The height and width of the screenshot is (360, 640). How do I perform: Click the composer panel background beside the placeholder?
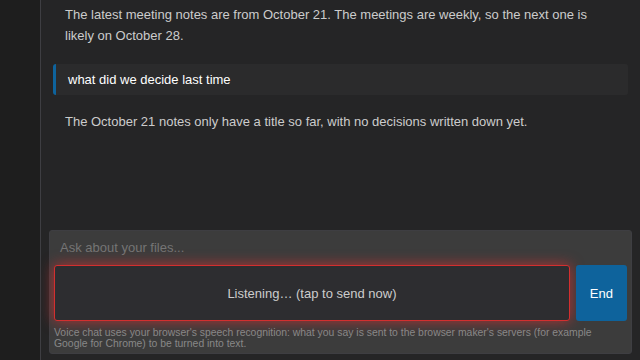(408, 248)
